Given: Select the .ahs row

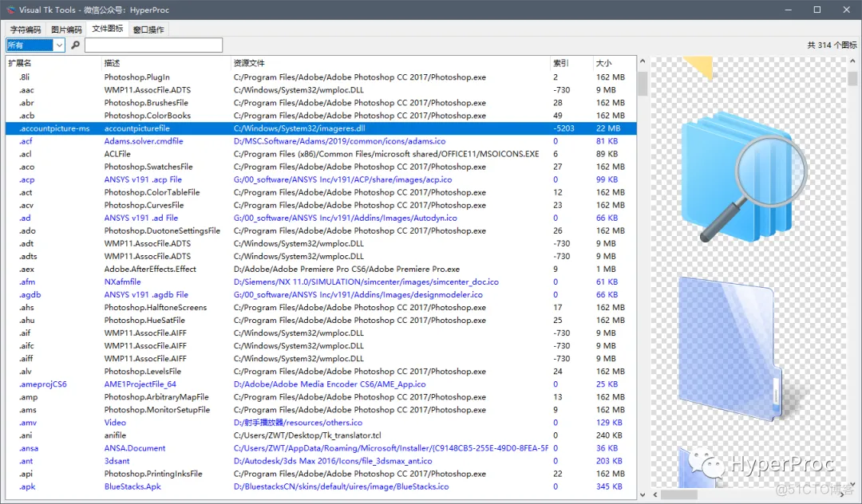Looking at the screenshot, I should [x=321, y=308].
